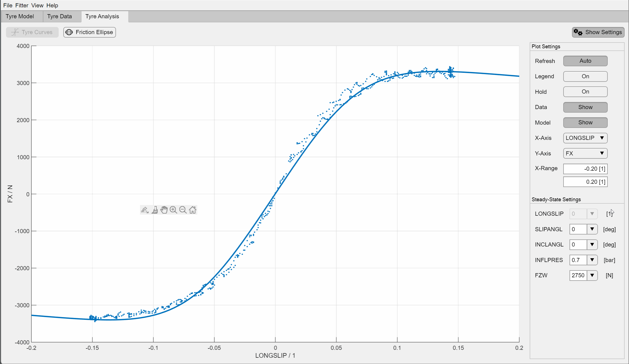Activate the pan hand tool
This screenshot has width=629, height=364.
pos(164,210)
